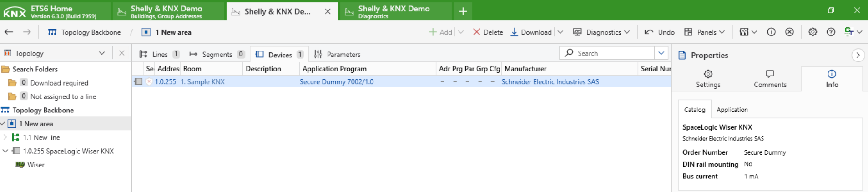Open the Topology panel dropdown
Screen dimensions: 868x192
click(x=102, y=53)
